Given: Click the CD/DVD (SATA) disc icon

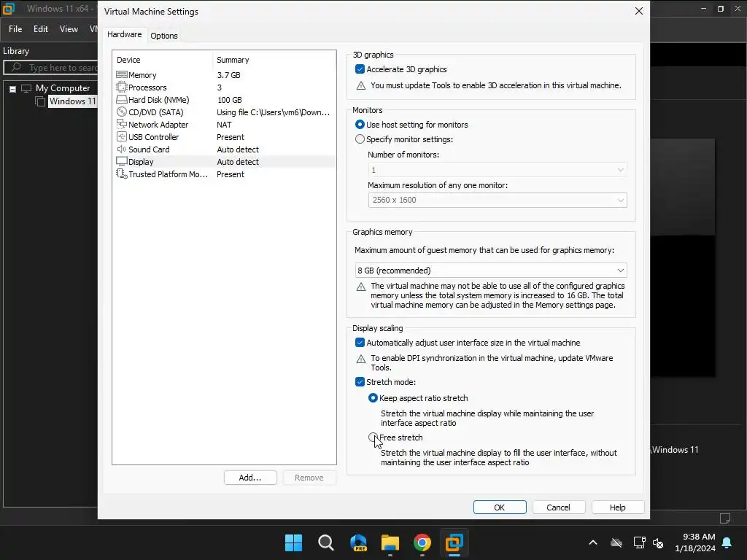Looking at the screenshot, I should [122, 112].
